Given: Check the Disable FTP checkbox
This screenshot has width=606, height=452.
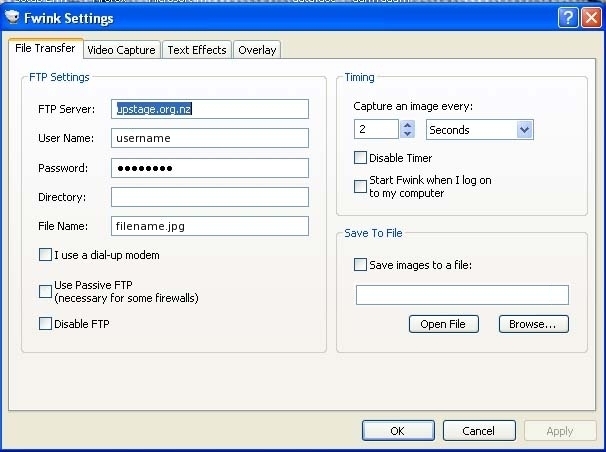Looking at the screenshot, I should pyautogui.click(x=45, y=323).
